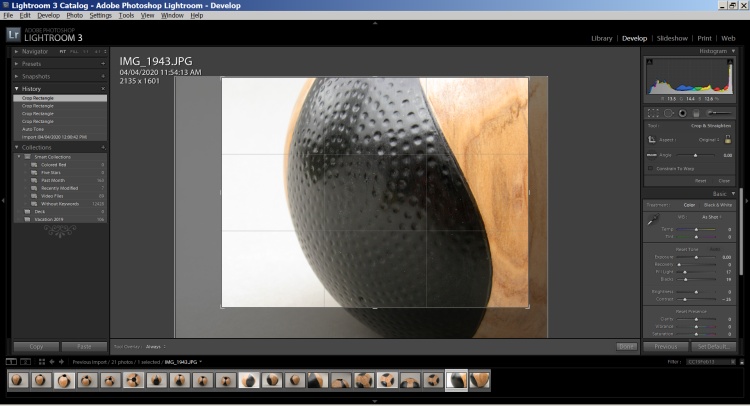Screen dimensions: 750x406
Task: Select the Crop Overlay tool icon
Action: 654,113
